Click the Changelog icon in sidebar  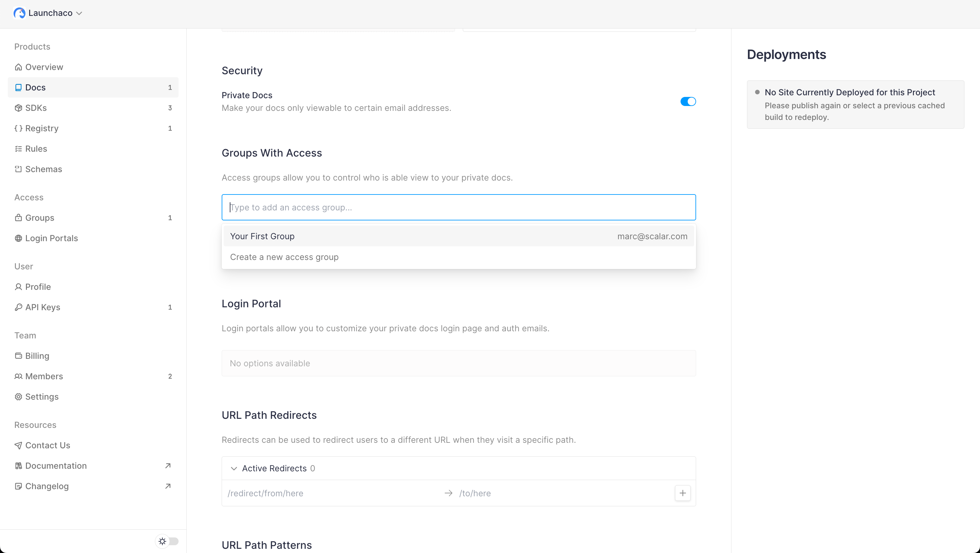[x=18, y=486]
